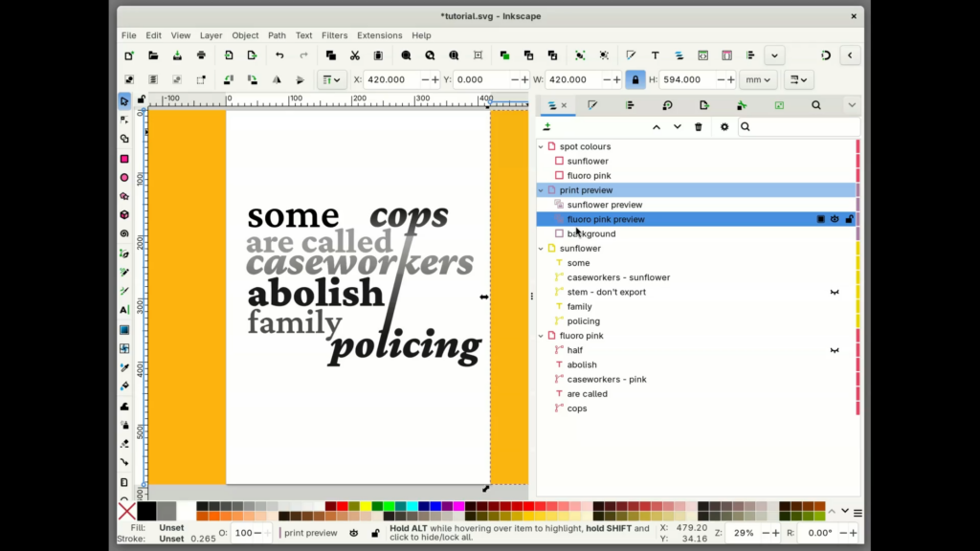Collapse the print preview layer group
This screenshot has width=980, height=551.
coord(540,189)
